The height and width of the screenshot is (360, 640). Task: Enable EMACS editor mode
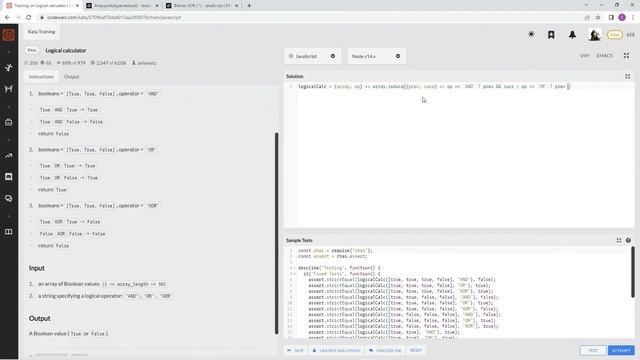604,56
